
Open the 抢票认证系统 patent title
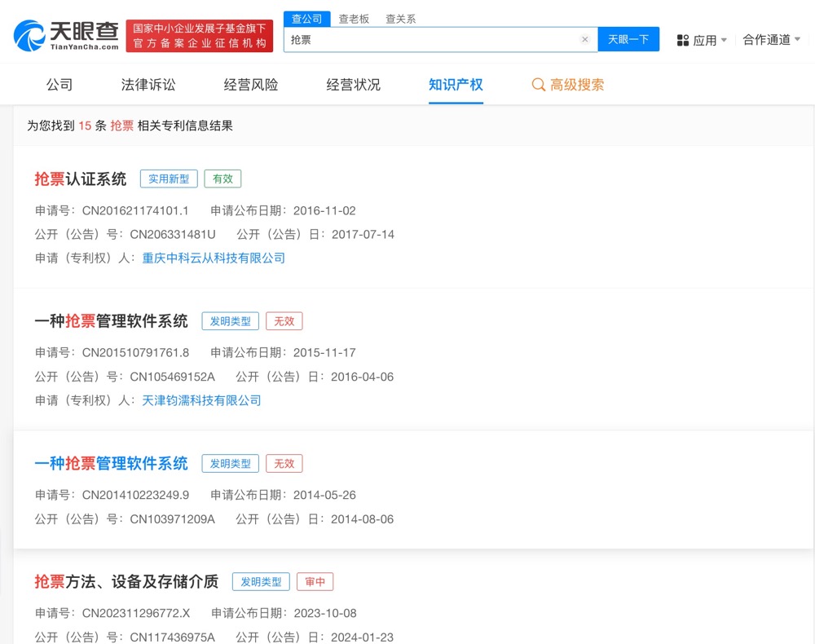(x=81, y=179)
